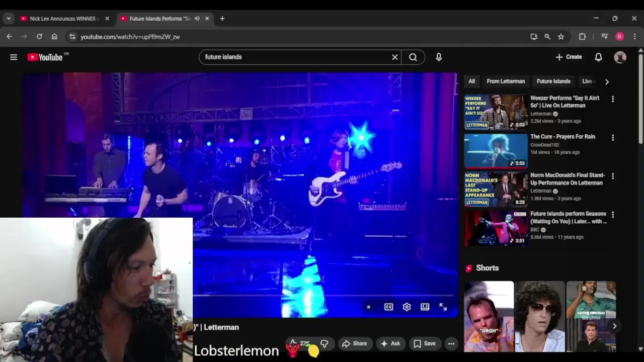
Task: View site information icon in address bar
Action: click(x=72, y=37)
